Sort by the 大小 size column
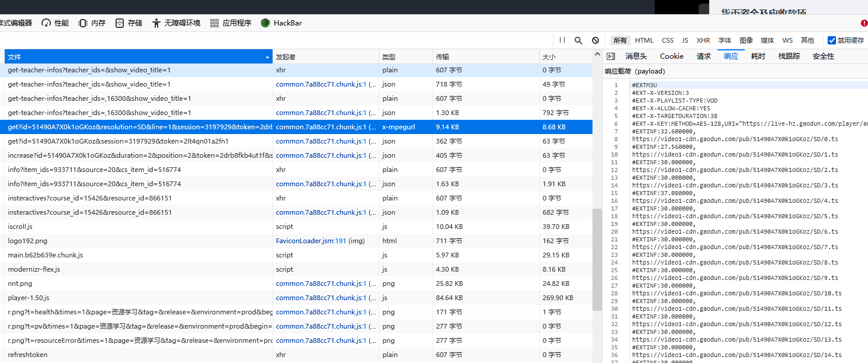 (565, 57)
